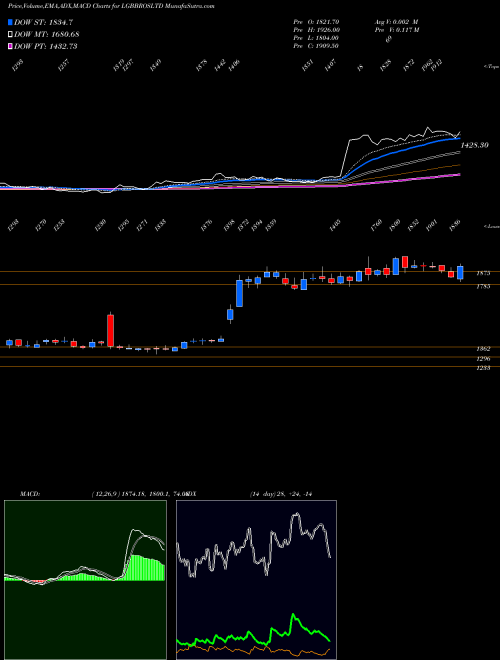Click the 1873 price level label

pyautogui.click(x=483, y=273)
